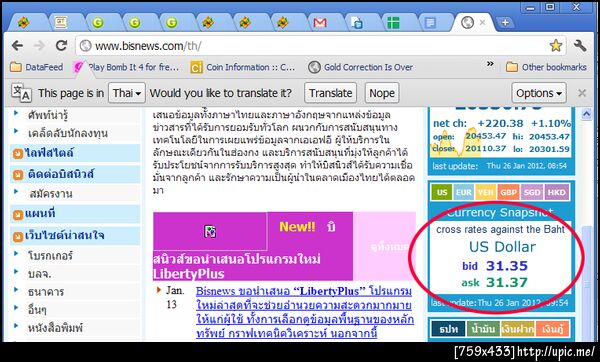Viewport: 600px width, 362px height.
Task: Open the DataFeed bookmark folder
Action: pos(37,67)
